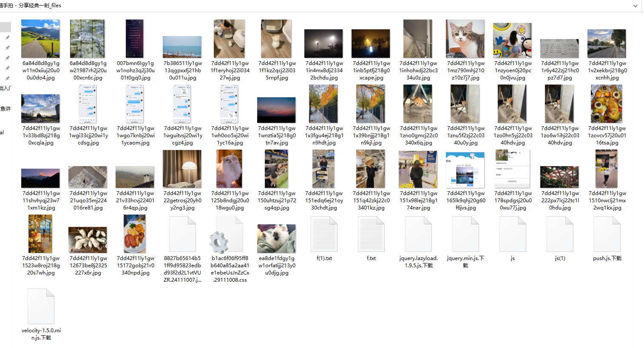
Task: Click the sleeping cat thumbnail ea8de1fdgy1g
Action: pos(276,238)
